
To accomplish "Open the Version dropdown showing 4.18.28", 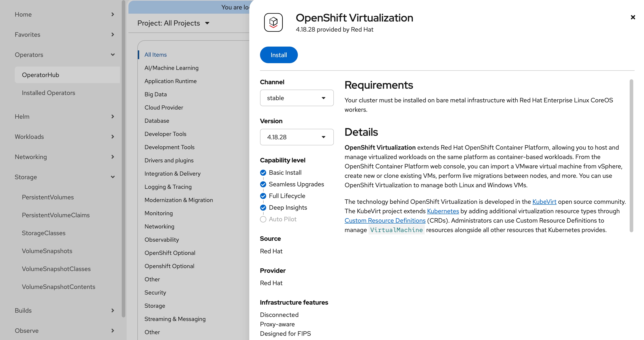I will 297,137.
